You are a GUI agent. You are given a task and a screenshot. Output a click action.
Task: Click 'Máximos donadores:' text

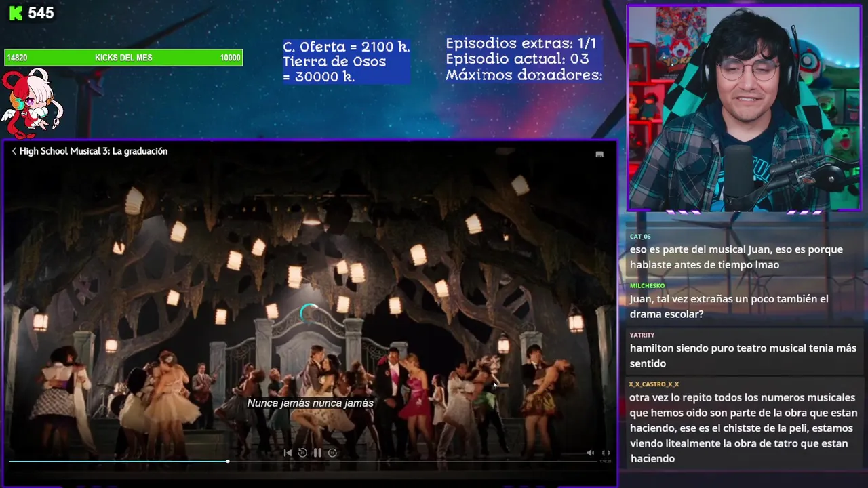[x=524, y=75]
